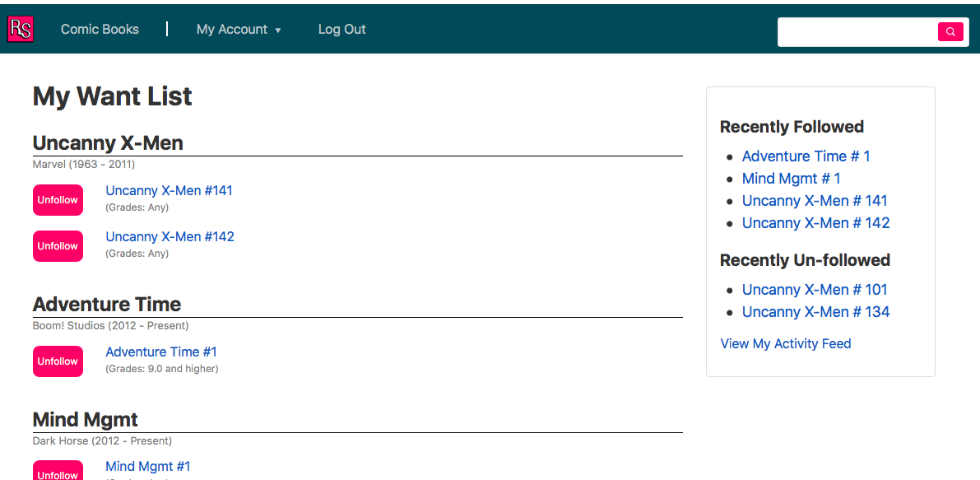Focus the search input field
Image resolution: width=980 pixels, height=480 pixels.
[857, 32]
